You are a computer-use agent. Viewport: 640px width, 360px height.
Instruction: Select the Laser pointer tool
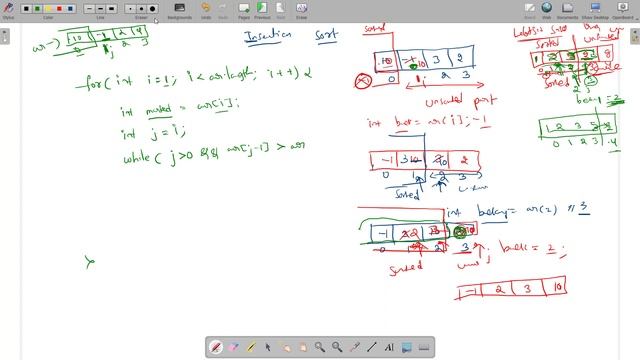[354, 347]
